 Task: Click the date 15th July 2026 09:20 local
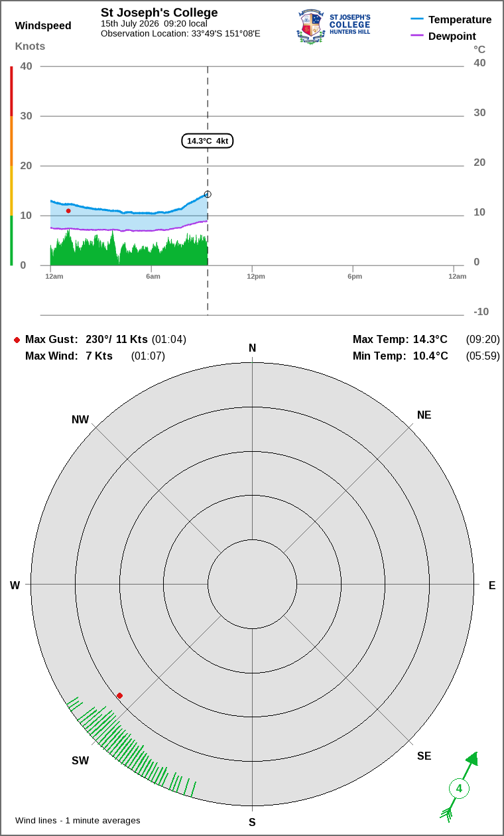pos(154,23)
